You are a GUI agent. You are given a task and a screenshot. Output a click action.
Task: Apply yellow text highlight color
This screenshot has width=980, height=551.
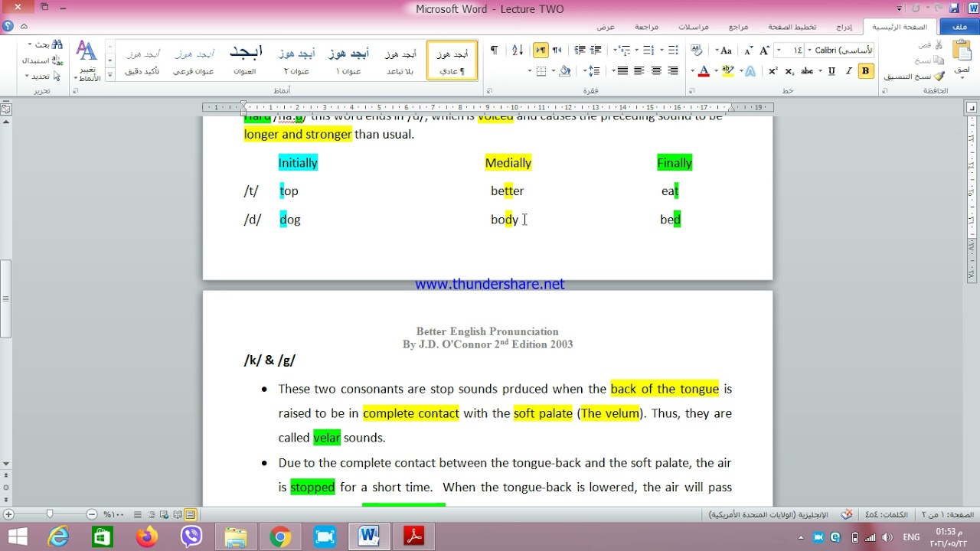pos(727,71)
